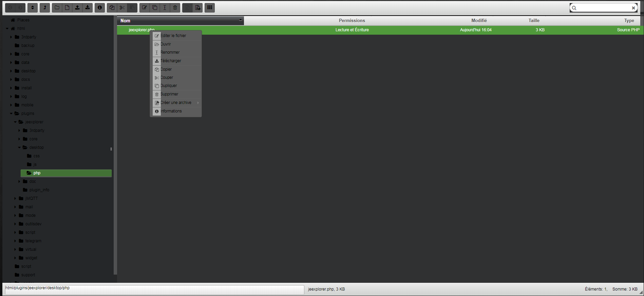Open the mail folder in tree
Screen dimensions: 644x296
pyautogui.click(x=29, y=207)
